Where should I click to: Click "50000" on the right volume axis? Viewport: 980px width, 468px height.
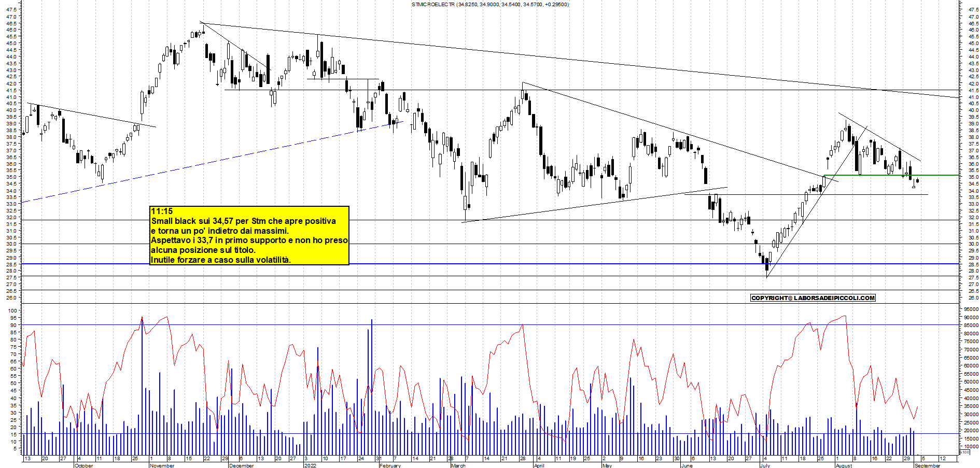point(971,381)
